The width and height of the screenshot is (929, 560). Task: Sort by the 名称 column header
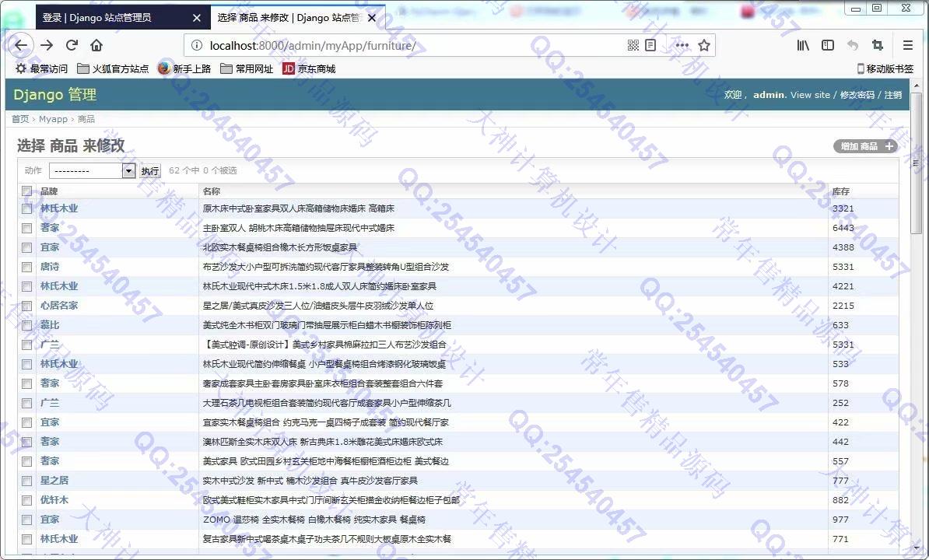click(212, 191)
